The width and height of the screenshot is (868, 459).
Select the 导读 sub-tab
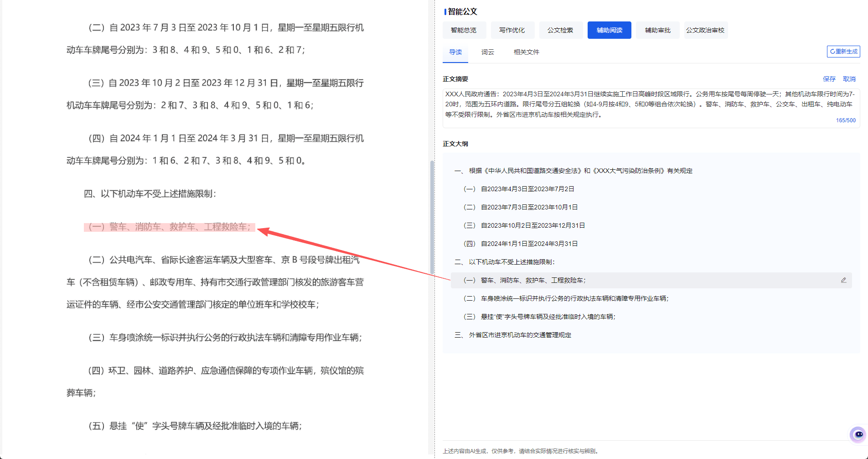pyautogui.click(x=455, y=52)
